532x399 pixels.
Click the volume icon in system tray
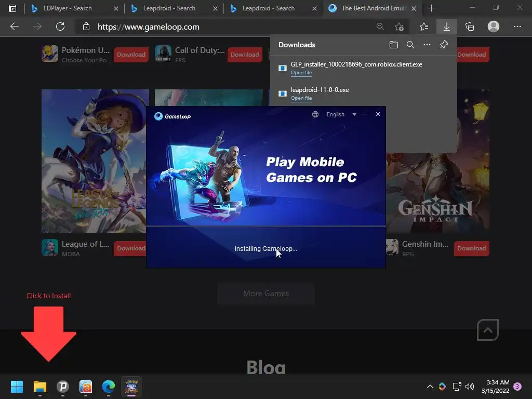[x=470, y=387]
